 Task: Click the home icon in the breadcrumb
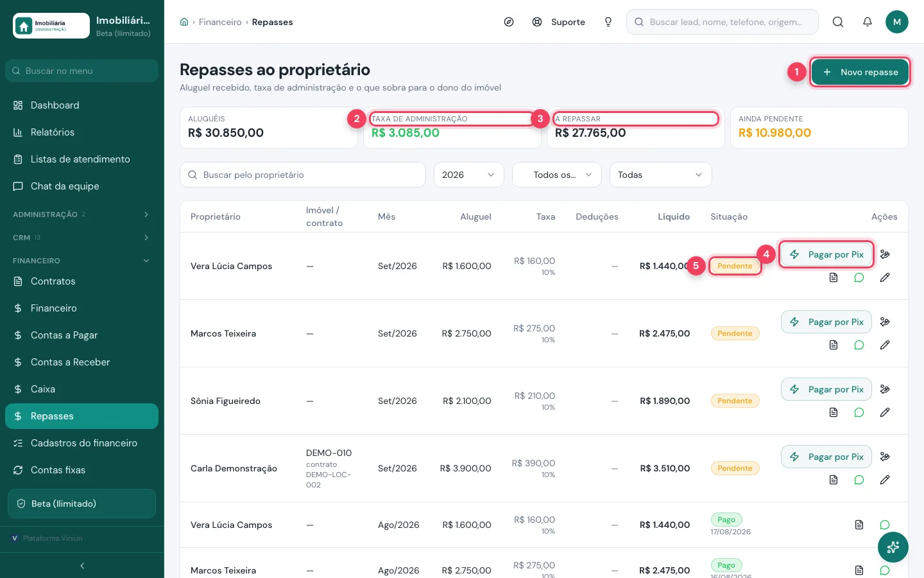click(184, 22)
